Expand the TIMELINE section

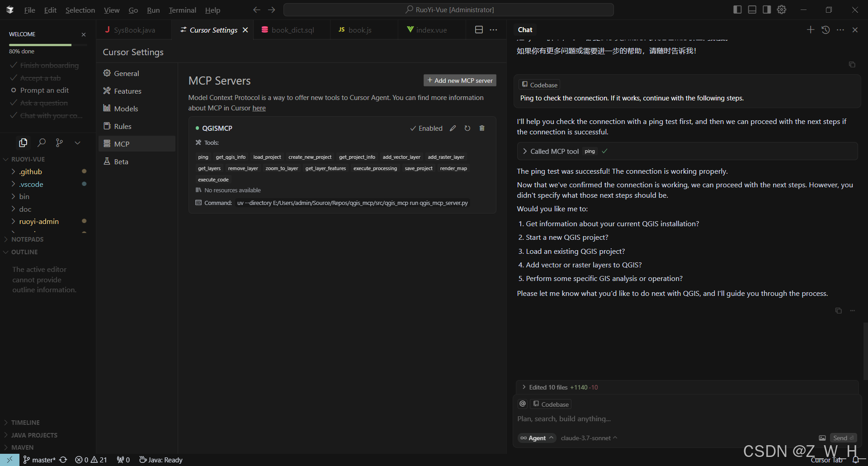[47, 423]
